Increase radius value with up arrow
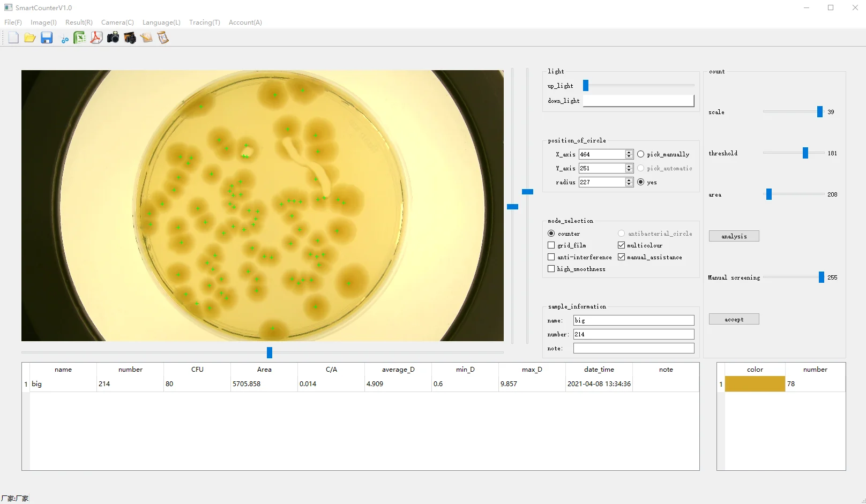 click(629, 180)
